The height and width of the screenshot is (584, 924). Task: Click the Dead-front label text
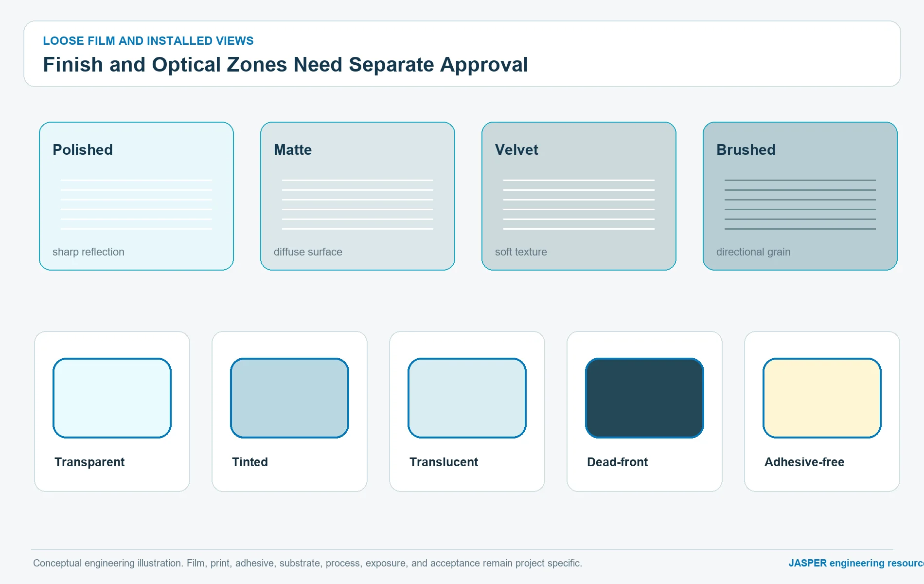coord(617,462)
